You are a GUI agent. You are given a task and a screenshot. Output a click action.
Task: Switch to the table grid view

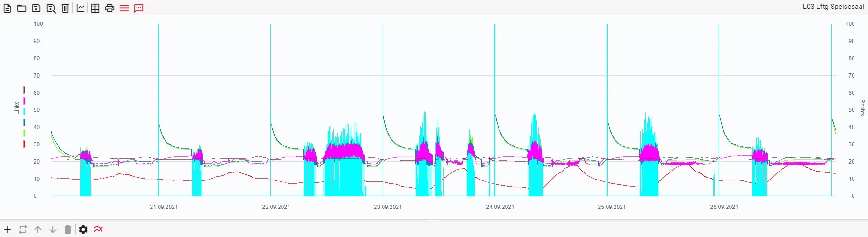[x=95, y=8]
